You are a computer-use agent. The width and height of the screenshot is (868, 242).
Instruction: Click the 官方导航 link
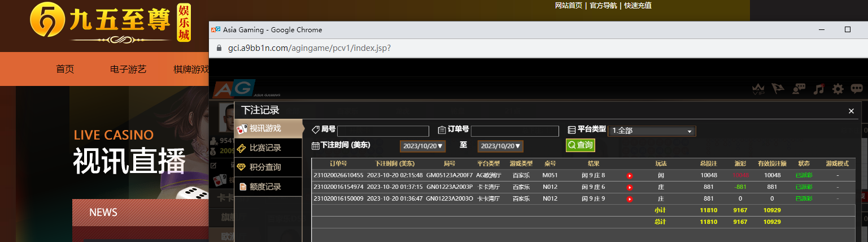[604, 5]
